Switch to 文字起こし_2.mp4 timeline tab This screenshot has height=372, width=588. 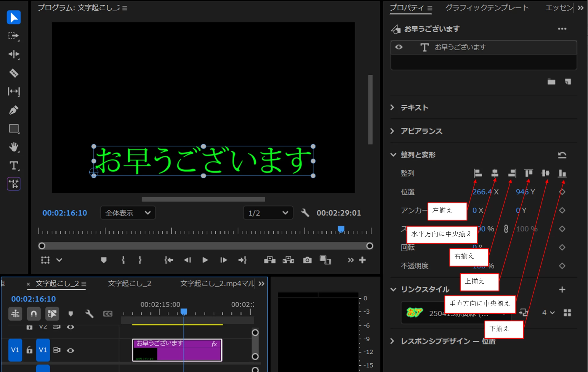[x=217, y=283]
